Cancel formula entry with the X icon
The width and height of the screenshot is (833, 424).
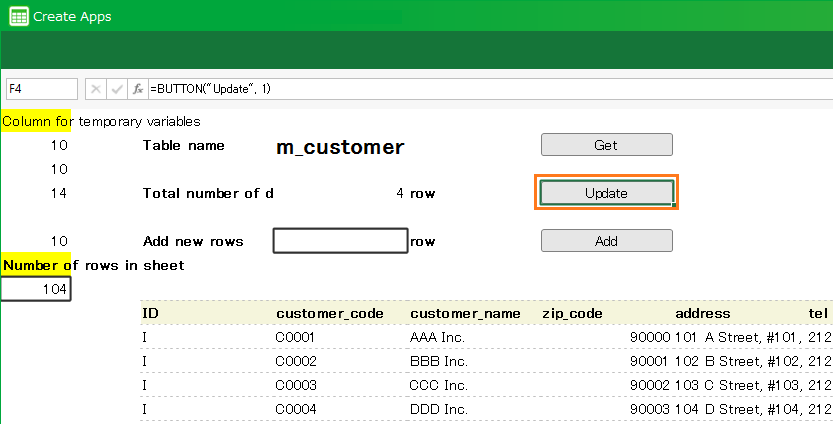point(96,89)
